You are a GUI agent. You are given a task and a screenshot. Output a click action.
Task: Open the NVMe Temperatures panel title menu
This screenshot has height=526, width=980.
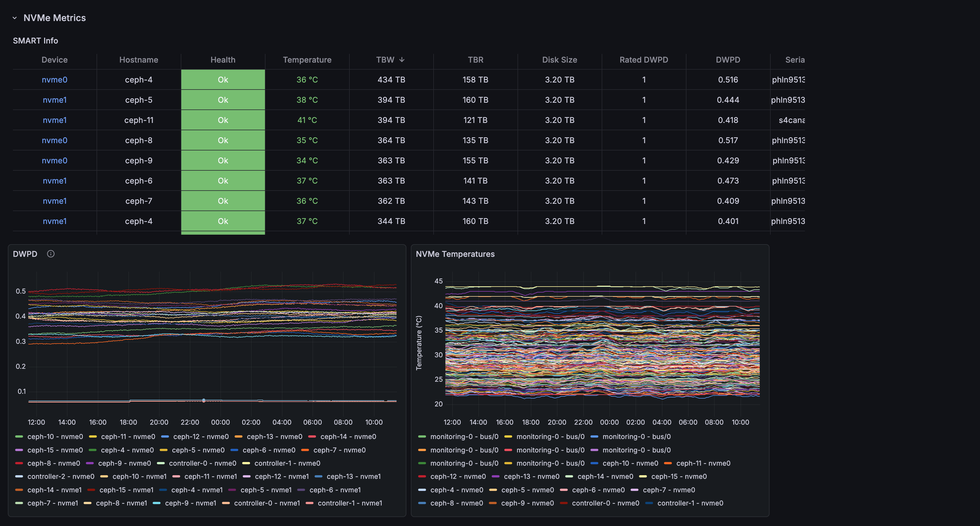pyautogui.click(x=455, y=254)
